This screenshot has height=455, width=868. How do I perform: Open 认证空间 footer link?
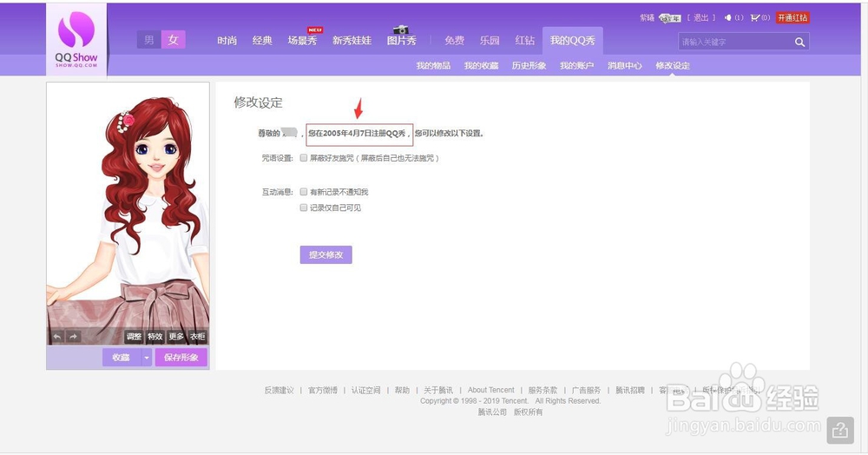(366, 390)
